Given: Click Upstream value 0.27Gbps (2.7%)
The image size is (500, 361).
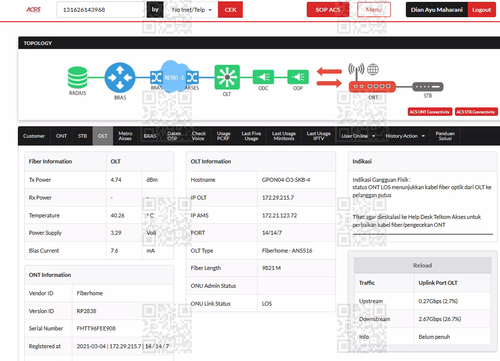Looking at the screenshot, I should pyautogui.click(x=438, y=301).
